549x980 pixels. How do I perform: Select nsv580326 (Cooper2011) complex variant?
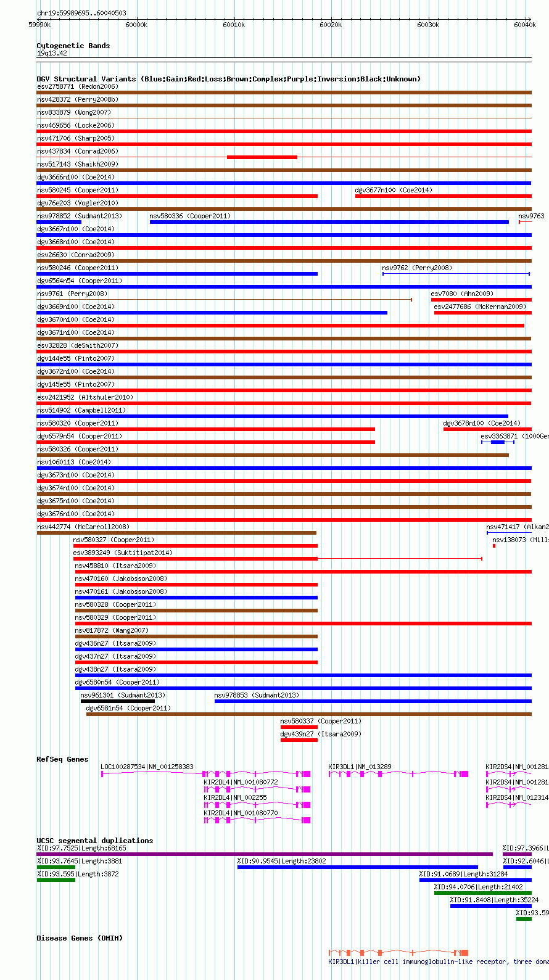click(273, 455)
